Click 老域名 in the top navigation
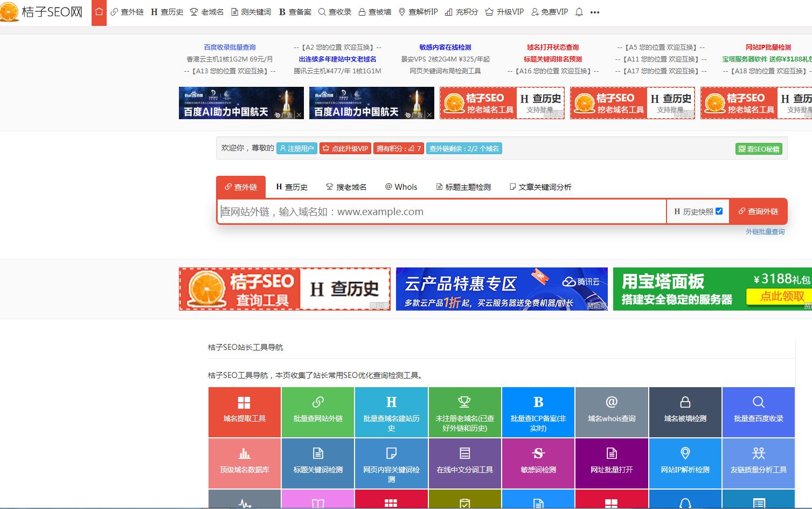812x509 pixels. point(207,12)
